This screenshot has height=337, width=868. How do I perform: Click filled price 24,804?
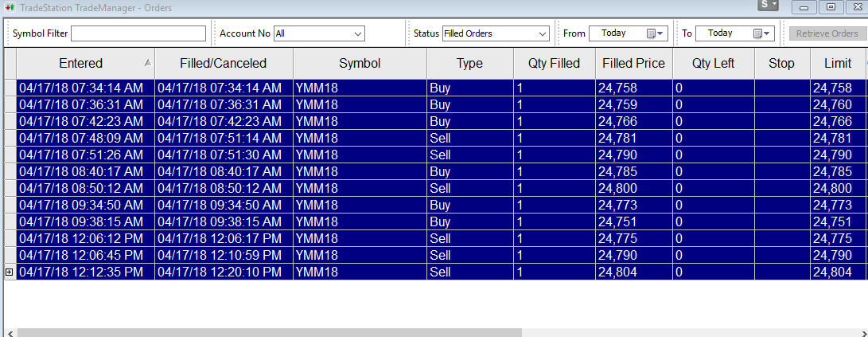[617, 272]
